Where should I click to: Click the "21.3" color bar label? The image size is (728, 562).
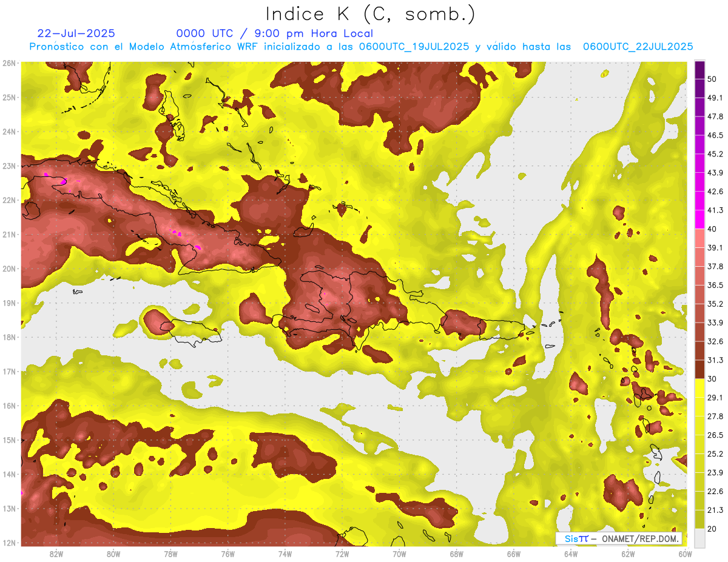[x=715, y=509]
